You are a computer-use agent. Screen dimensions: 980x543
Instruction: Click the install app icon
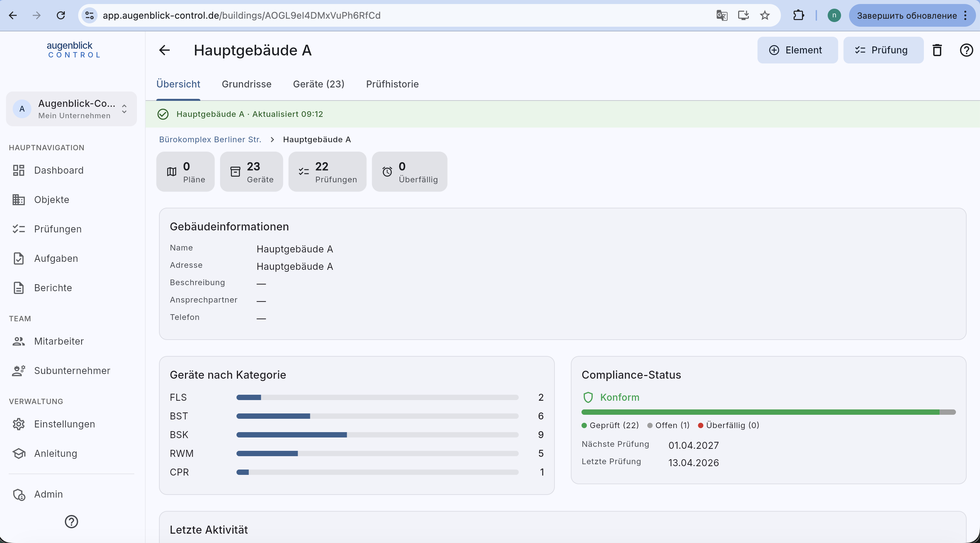point(743,16)
